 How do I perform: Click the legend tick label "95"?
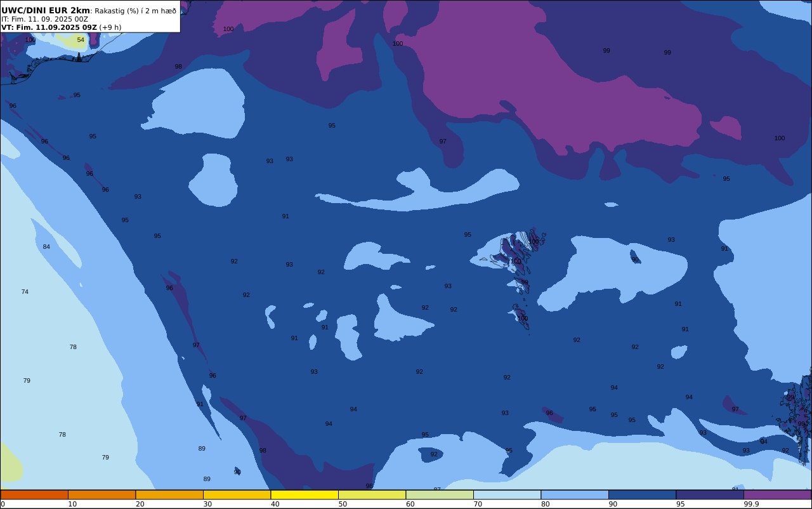[680, 504]
